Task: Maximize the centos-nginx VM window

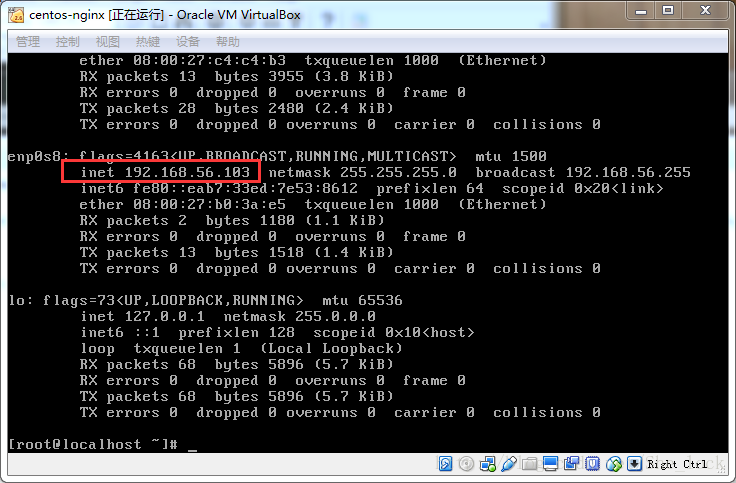Action: (668, 11)
